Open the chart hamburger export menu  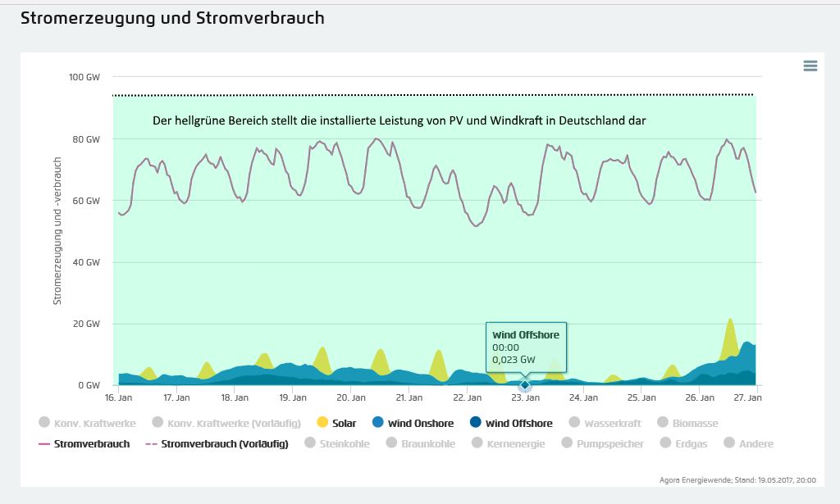810,66
